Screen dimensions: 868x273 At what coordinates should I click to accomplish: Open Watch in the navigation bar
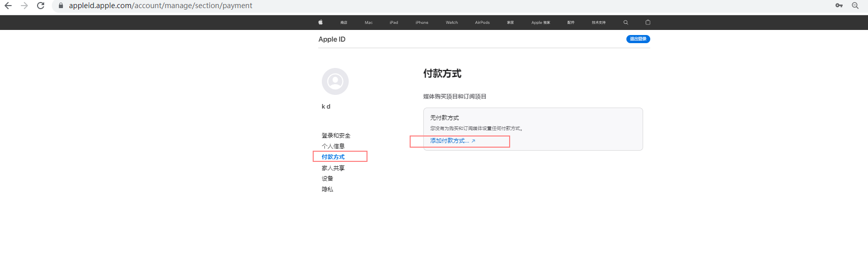(452, 22)
